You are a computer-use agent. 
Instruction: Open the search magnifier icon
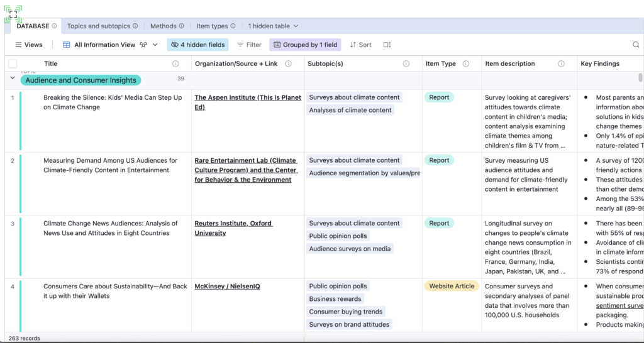[636, 45]
